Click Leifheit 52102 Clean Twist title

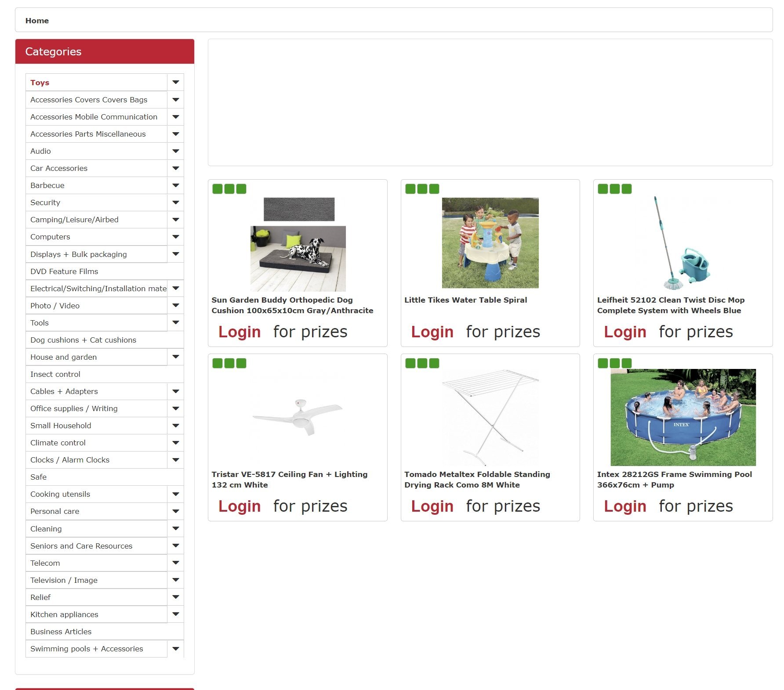(x=671, y=305)
